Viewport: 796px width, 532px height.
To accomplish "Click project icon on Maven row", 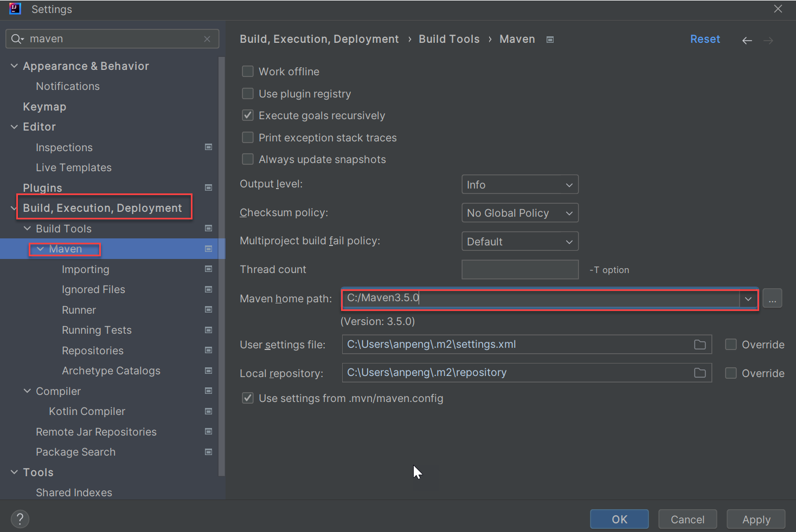I will coord(208,249).
